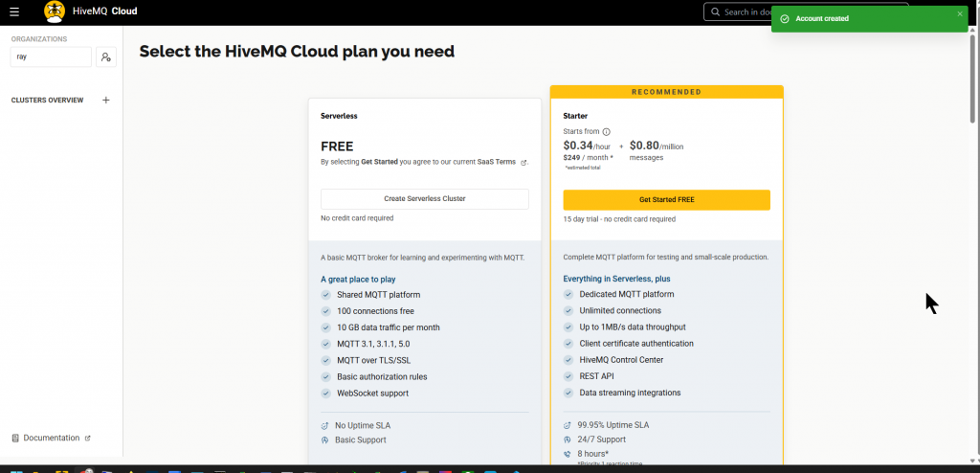Click the Documentation external link icon
The image size is (980, 473).
click(88, 438)
